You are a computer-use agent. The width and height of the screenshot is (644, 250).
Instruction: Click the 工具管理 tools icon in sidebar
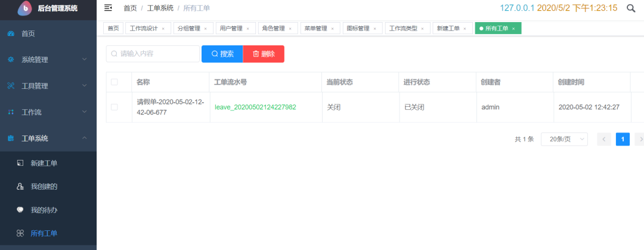click(x=11, y=86)
